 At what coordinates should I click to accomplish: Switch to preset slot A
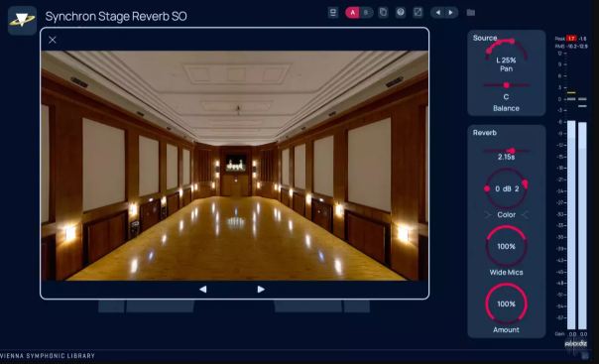click(353, 13)
